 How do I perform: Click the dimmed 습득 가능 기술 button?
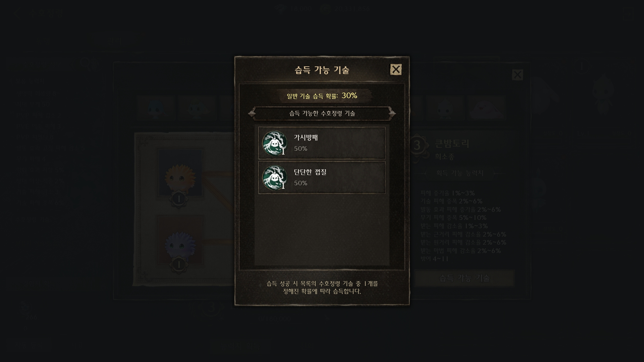(x=464, y=278)
